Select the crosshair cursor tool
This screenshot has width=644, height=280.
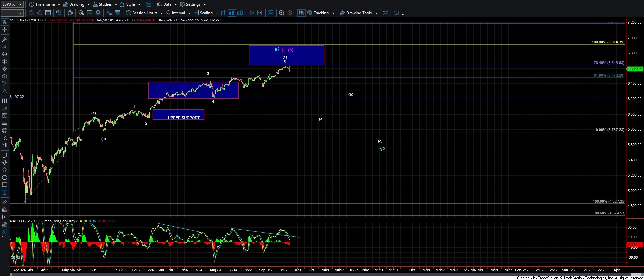click(5, 29)
